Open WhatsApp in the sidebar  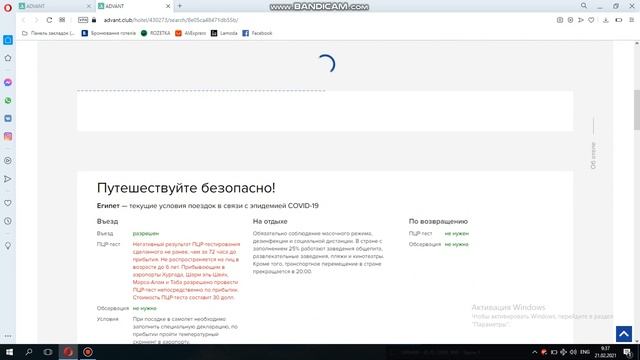click(8, 100)
